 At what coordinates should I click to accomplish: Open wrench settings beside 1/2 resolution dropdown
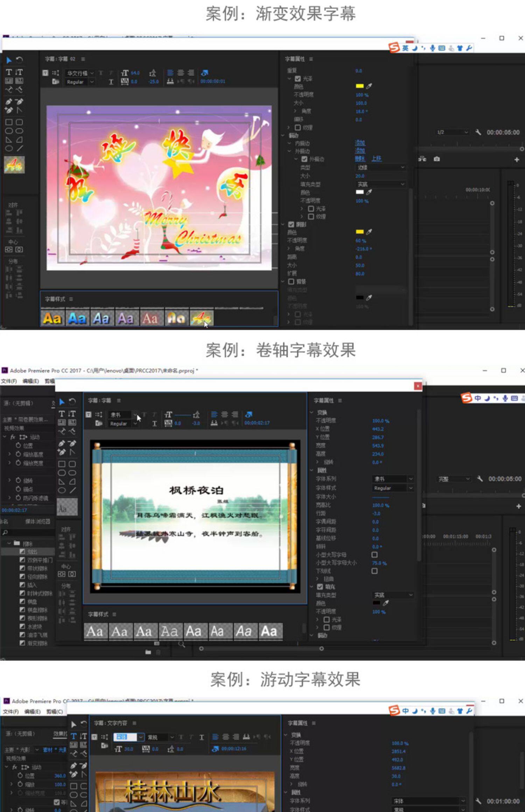478,132
